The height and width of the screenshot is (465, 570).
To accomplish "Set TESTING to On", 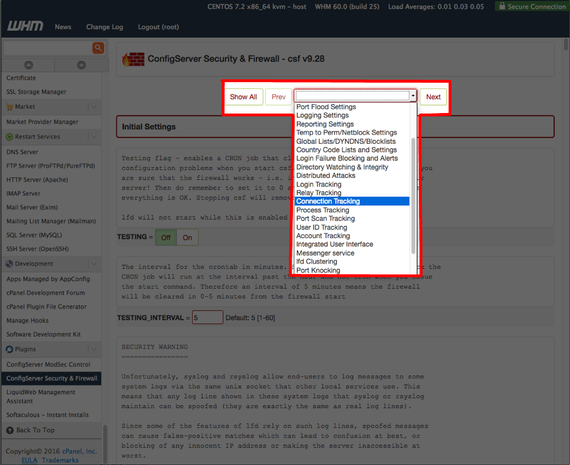I will [188, 237].
